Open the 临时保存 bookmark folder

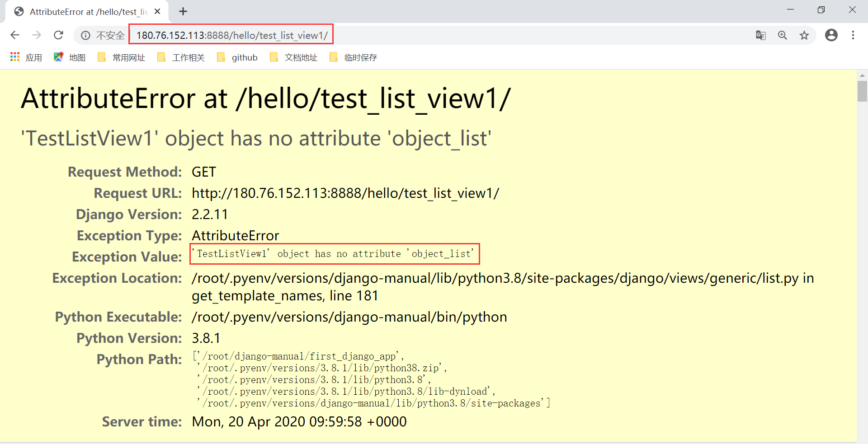point(353,57)
